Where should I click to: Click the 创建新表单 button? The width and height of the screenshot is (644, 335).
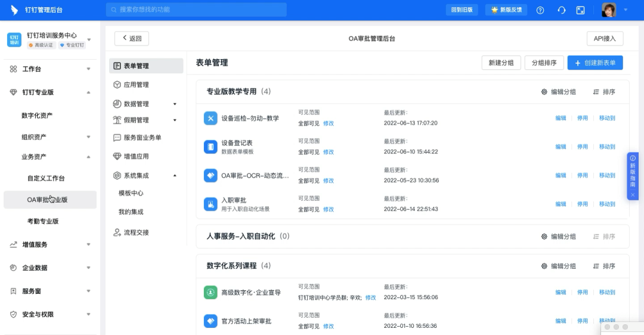click(595, 63)
